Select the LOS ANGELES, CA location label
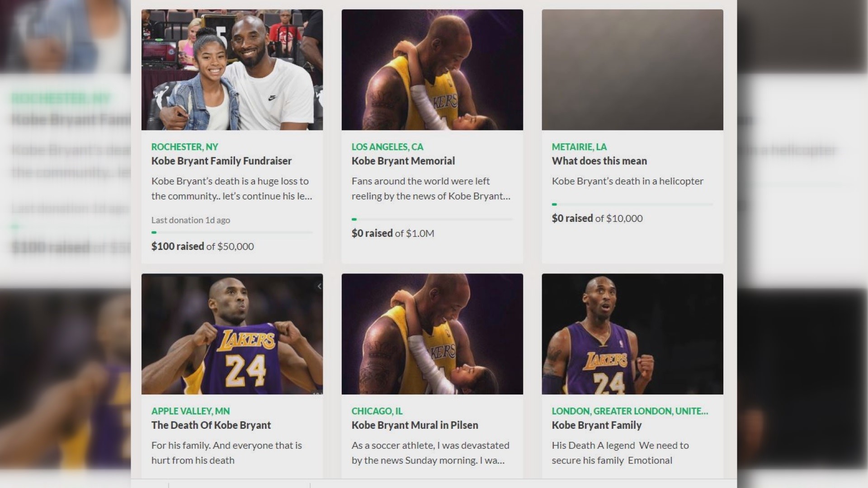 click(387, 147)
